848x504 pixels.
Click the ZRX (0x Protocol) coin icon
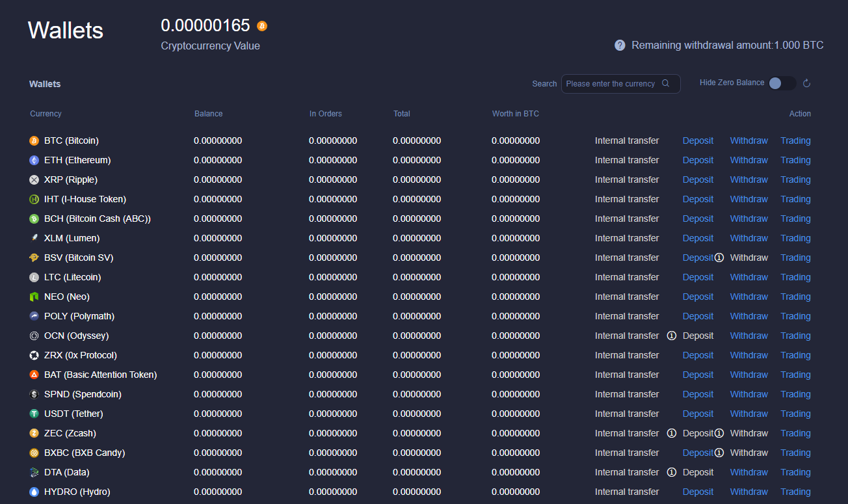34,355
